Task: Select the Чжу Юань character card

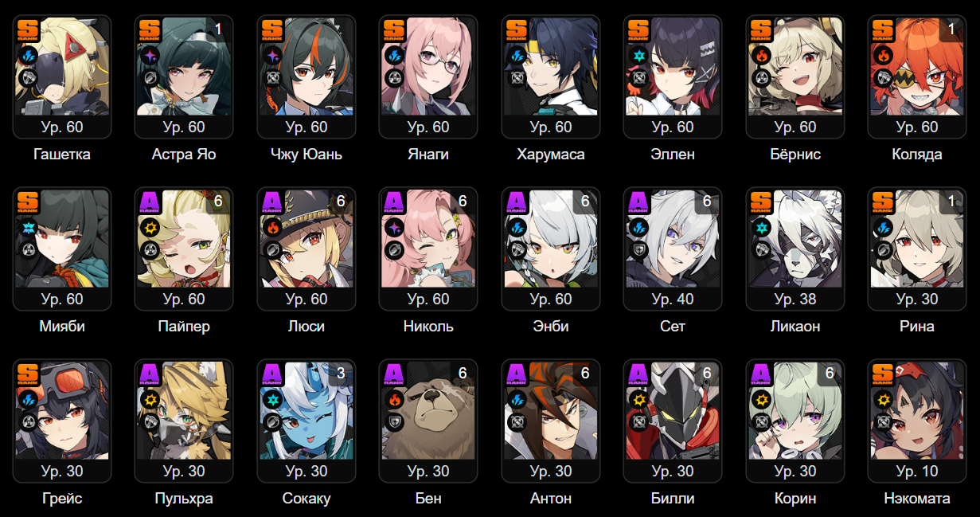Action: tap(306, 76)
